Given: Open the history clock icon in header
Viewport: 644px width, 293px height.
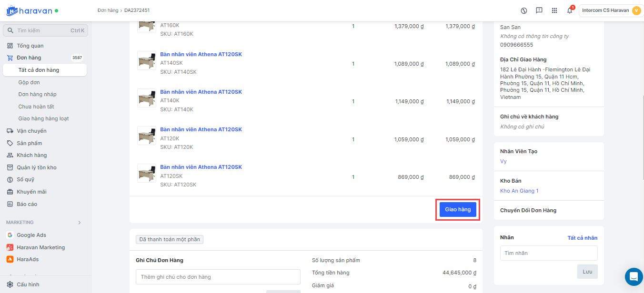Looking at the screenshot, I should pos(524,10).
